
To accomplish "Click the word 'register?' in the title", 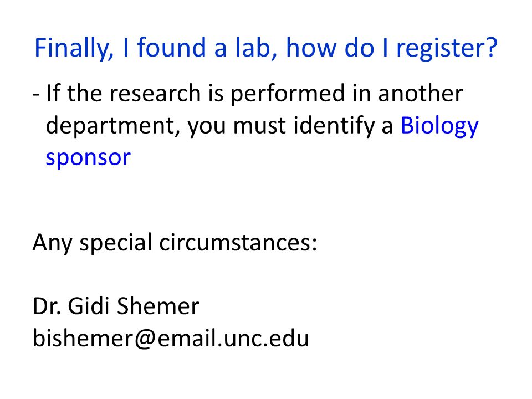I will pos(447,49).
